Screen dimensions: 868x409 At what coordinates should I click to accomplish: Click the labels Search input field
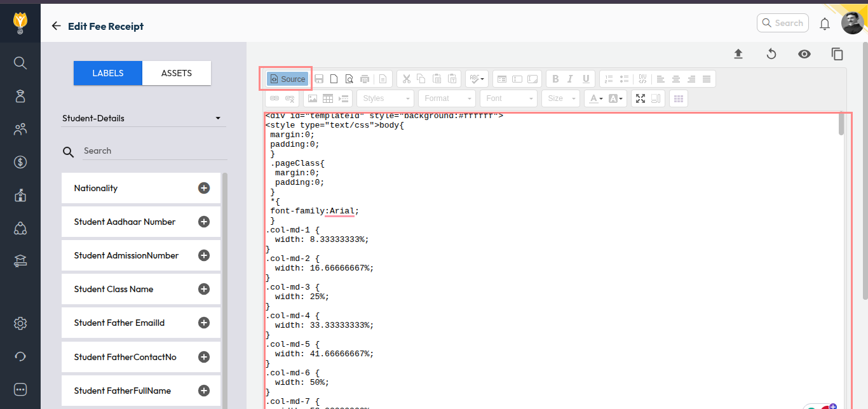click(x=153, y=151)
